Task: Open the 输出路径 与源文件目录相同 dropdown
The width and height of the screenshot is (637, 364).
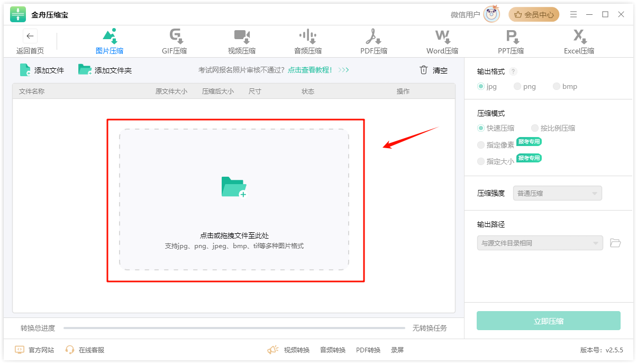Action: [540, 243]
